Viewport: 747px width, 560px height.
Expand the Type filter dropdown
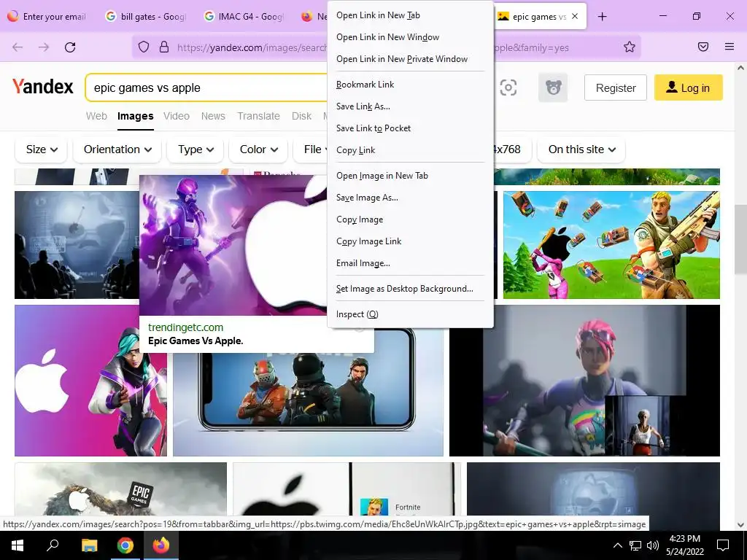click(x=196, y=149)
